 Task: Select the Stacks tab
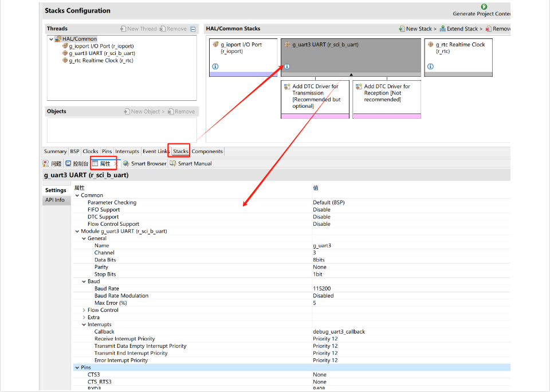click(x=180, y=151)
